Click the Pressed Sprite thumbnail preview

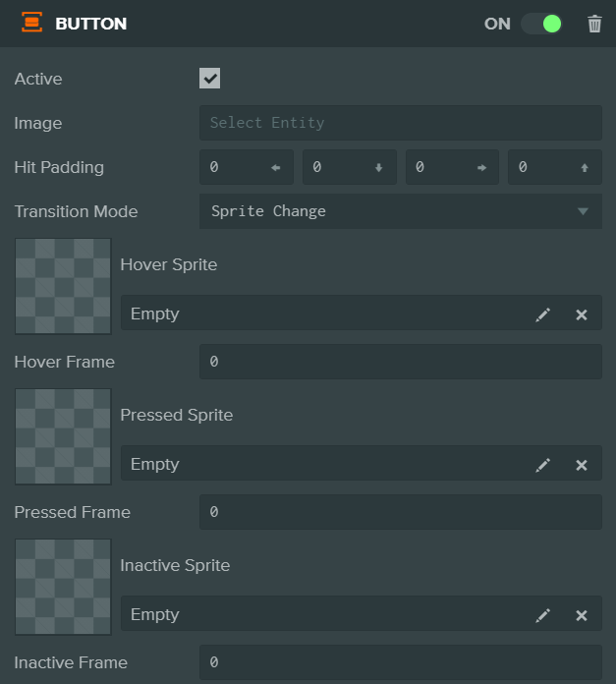[63, 436]
